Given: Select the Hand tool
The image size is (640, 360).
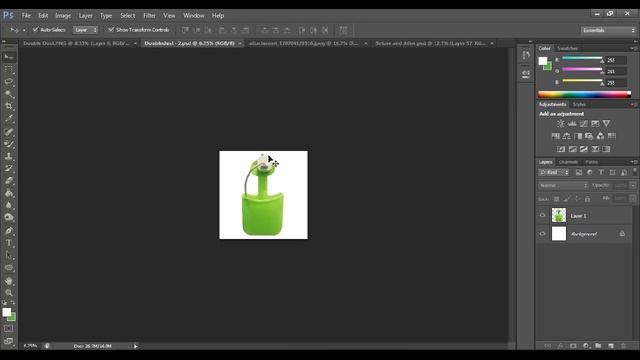Looking at the screenshot, I should [x=9, y=281].
